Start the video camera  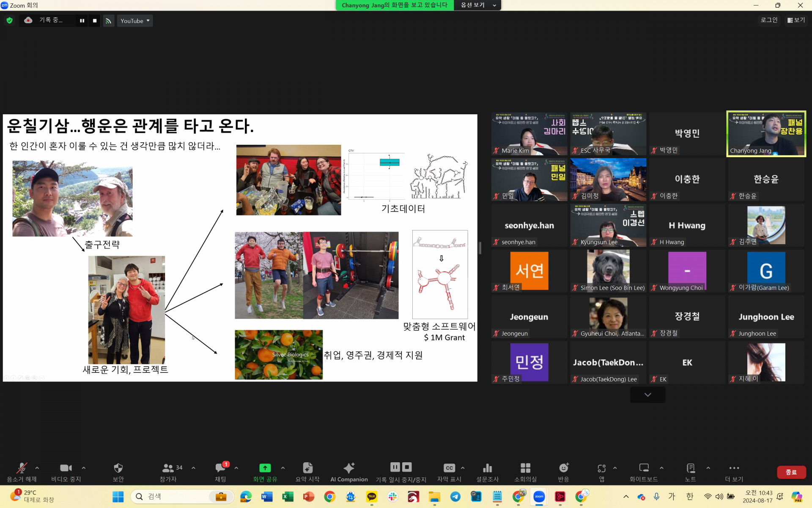(66, 470)
